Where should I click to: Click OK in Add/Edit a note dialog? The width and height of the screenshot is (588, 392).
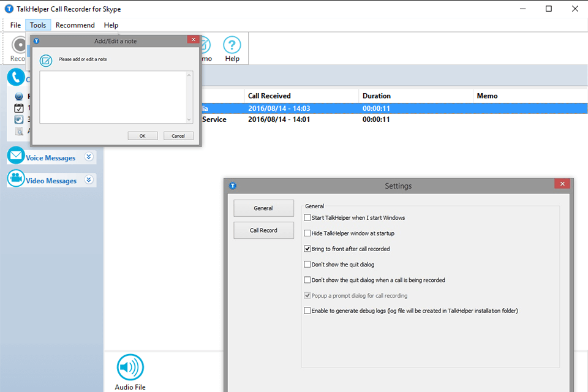tap(143, 136)
